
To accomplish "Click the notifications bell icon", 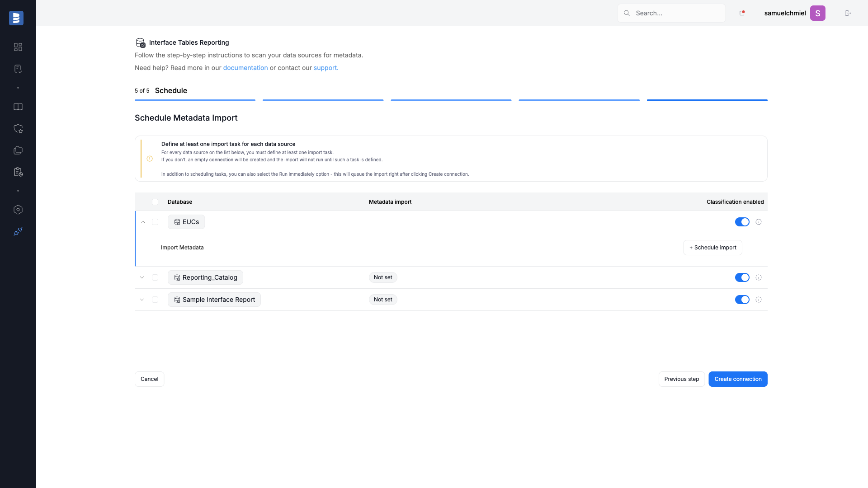I will click(x=742, y=13).
